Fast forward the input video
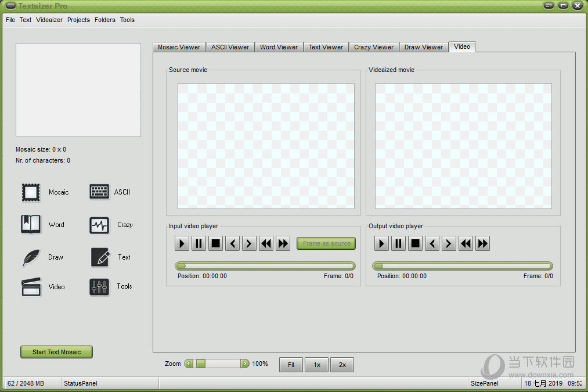This screenshot has width=588, height=392. click(x=283, y=244)
